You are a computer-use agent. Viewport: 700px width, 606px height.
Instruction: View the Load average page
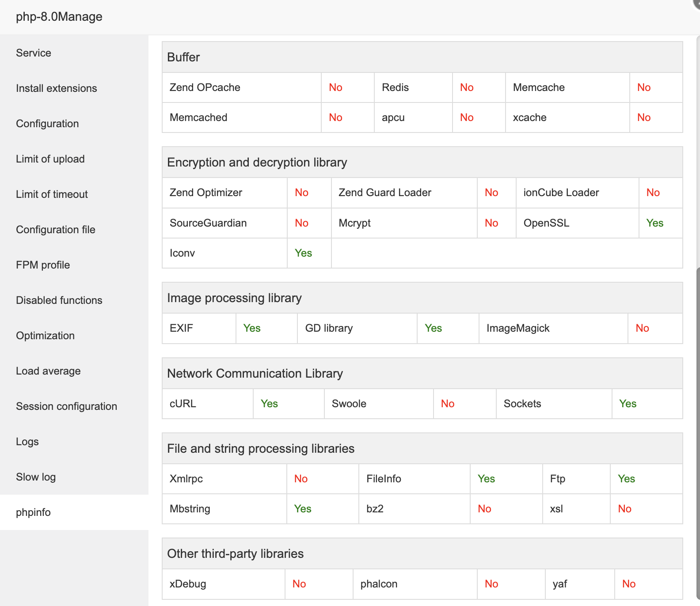click(48, 371)
